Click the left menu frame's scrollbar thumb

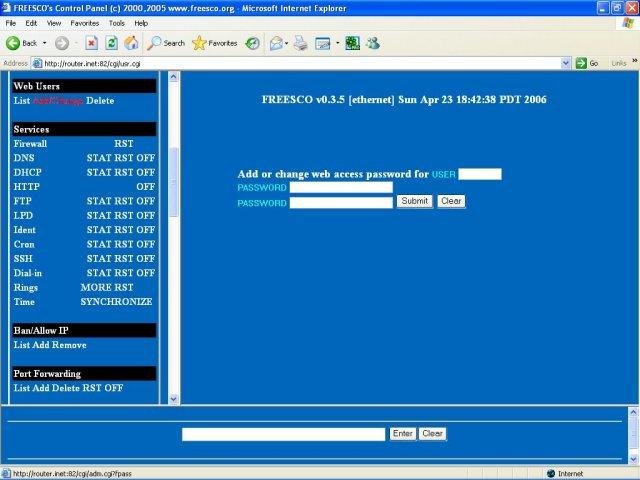173,182
